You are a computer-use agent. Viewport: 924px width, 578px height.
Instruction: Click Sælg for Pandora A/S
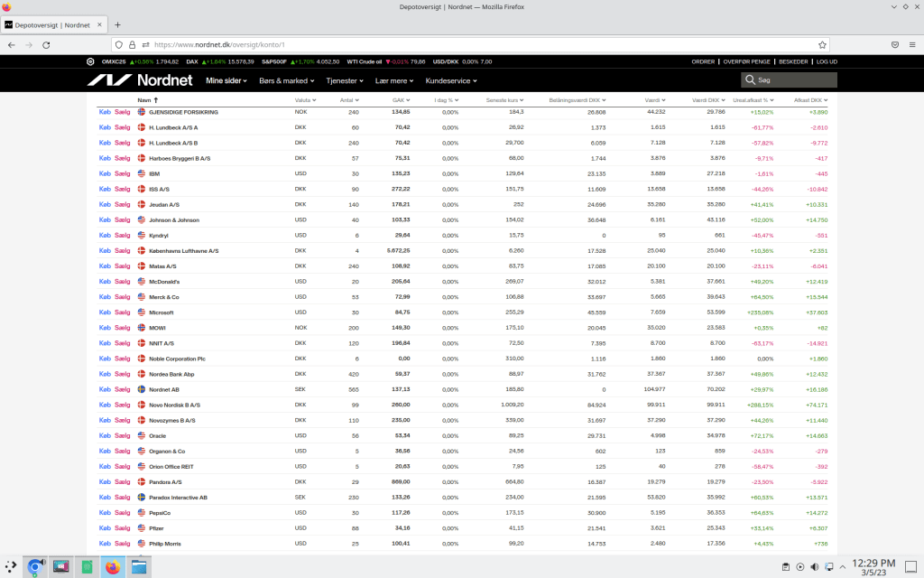[x=123, y=481]
